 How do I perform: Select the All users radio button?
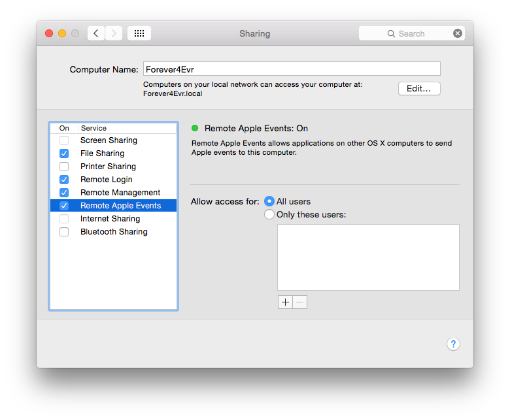pos(269,201)
